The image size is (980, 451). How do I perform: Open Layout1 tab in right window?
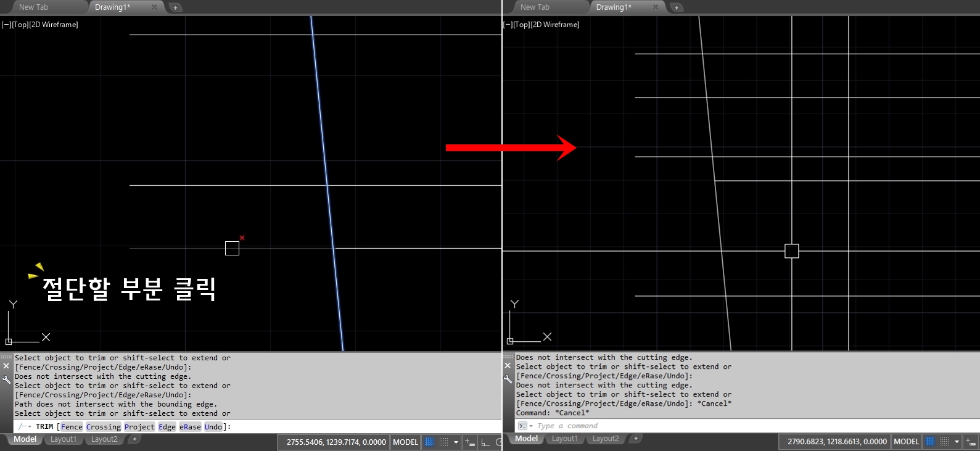point(565,439)
